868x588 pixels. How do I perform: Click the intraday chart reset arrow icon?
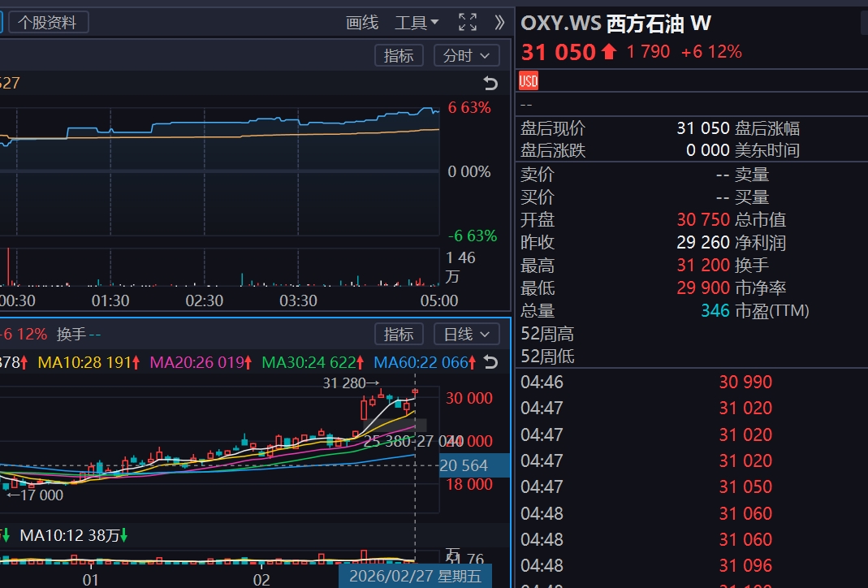[490, 83]
